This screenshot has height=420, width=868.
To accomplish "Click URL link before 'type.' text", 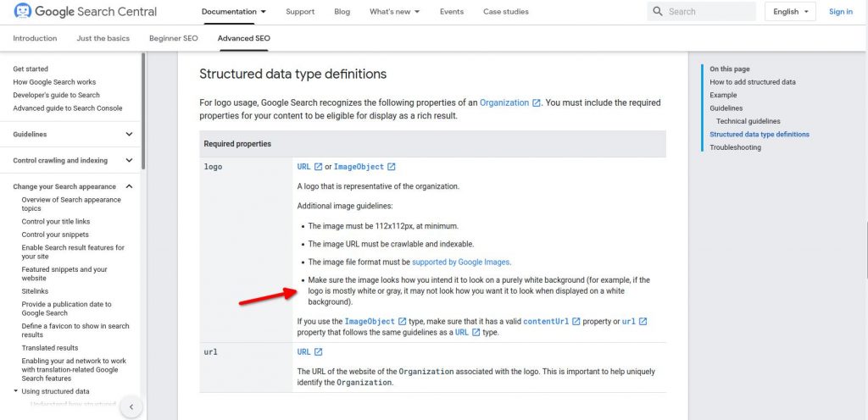I will point(462,333).
